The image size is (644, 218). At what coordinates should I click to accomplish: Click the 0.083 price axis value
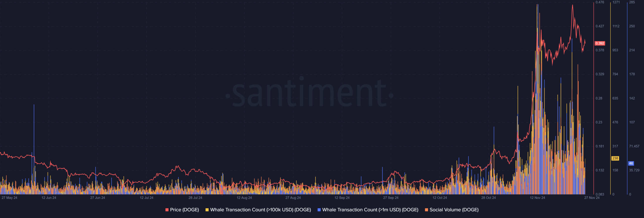(x=600, y=194)
